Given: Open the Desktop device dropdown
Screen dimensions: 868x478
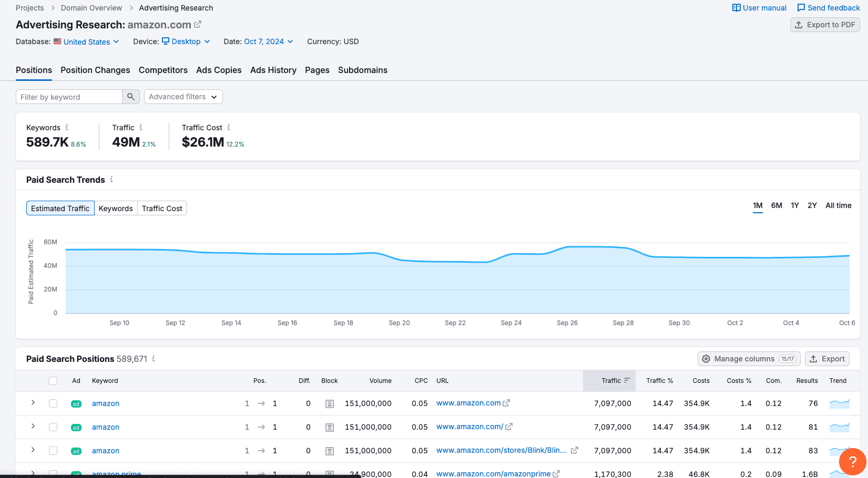Looking at the screenshot, I should (186, 41).
